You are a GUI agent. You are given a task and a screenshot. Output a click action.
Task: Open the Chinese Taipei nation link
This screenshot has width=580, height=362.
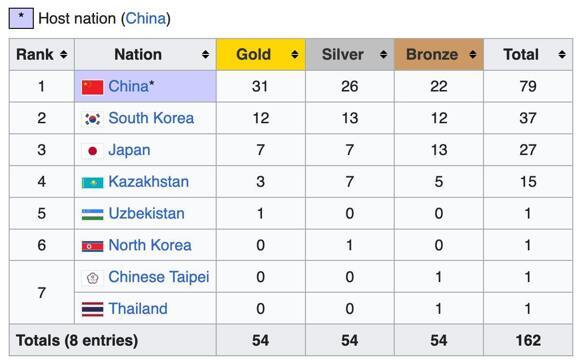(x=159, y=277)
